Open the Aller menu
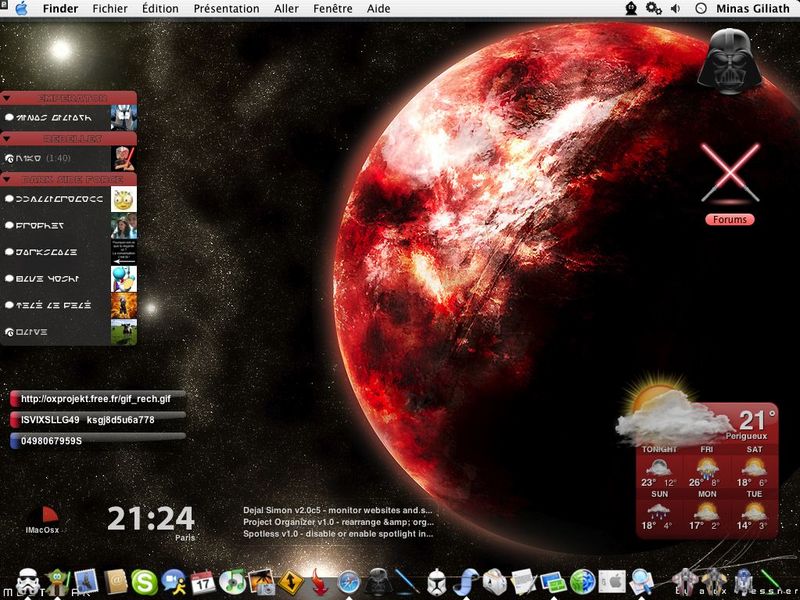This screenshot has width=800, height=600. (286, 9)
